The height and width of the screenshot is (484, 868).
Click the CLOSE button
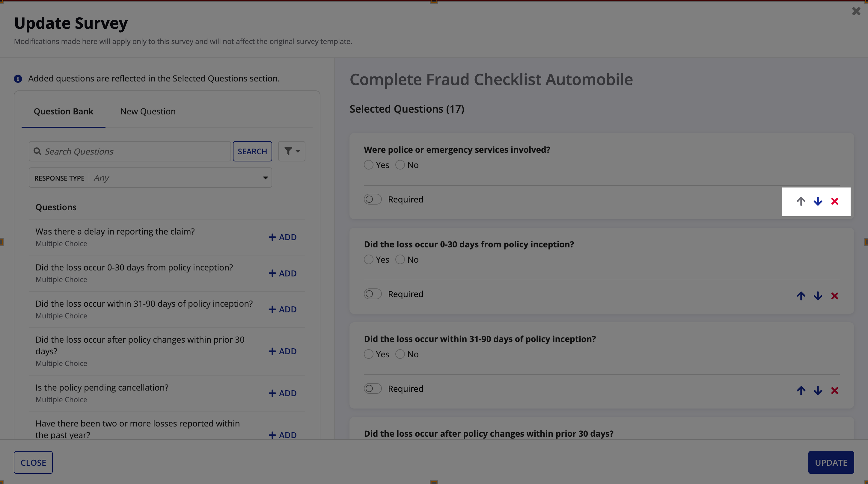point(33,462)
